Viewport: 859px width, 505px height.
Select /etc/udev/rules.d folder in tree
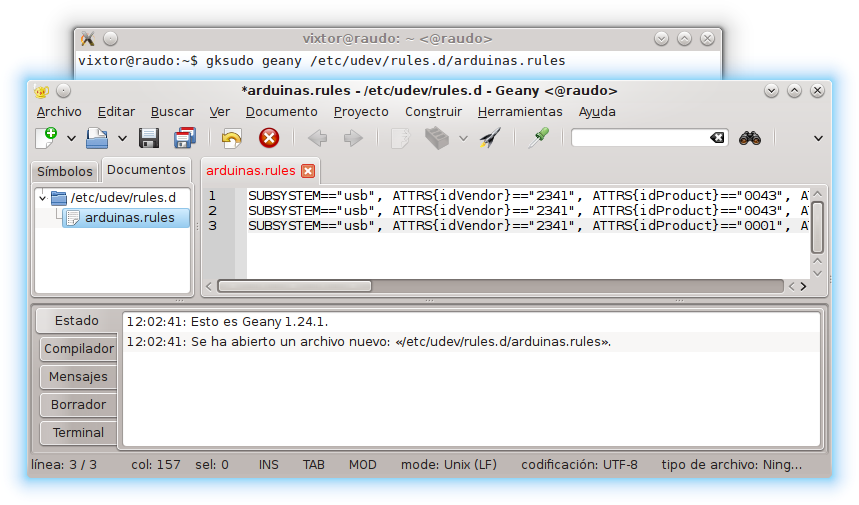(x=123, y=198)
